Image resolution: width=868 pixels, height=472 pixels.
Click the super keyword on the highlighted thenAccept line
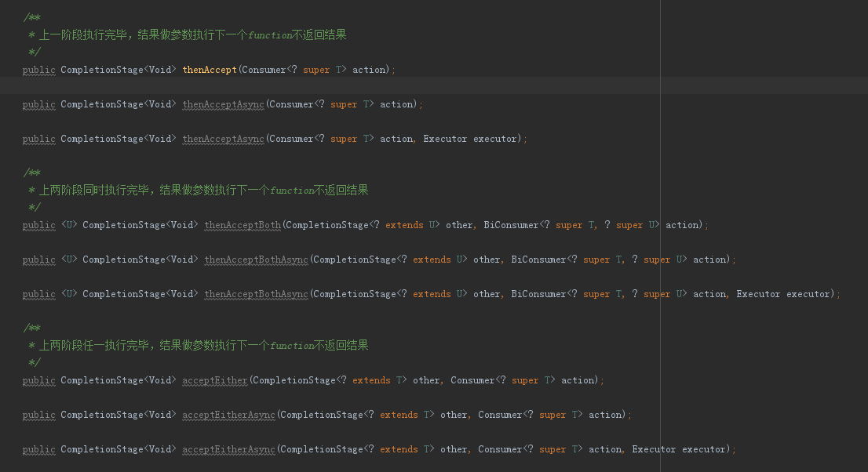click(x=316, y=70)
